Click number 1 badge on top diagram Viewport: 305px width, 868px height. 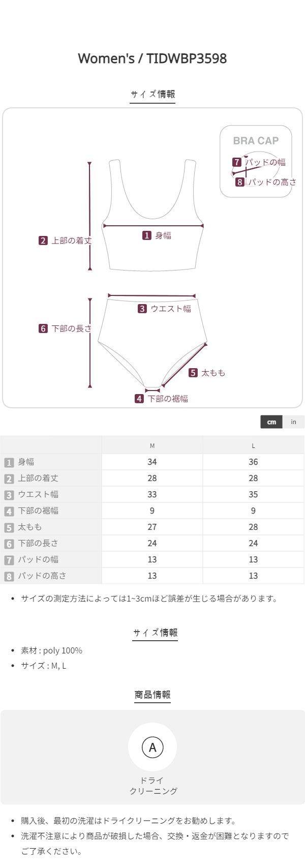pyautogui.click(x=147, y=235)
